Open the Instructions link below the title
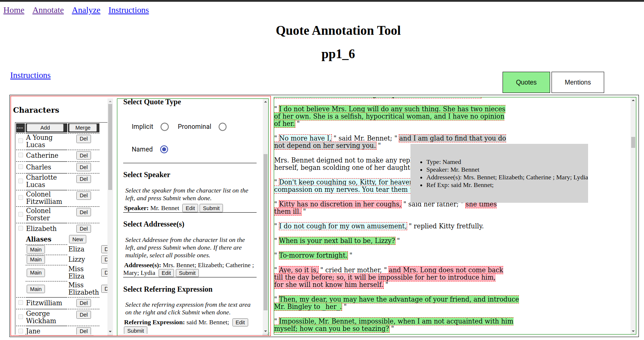Image resolution: width=644 pixels, height=340 pixels. coord(30,75)
